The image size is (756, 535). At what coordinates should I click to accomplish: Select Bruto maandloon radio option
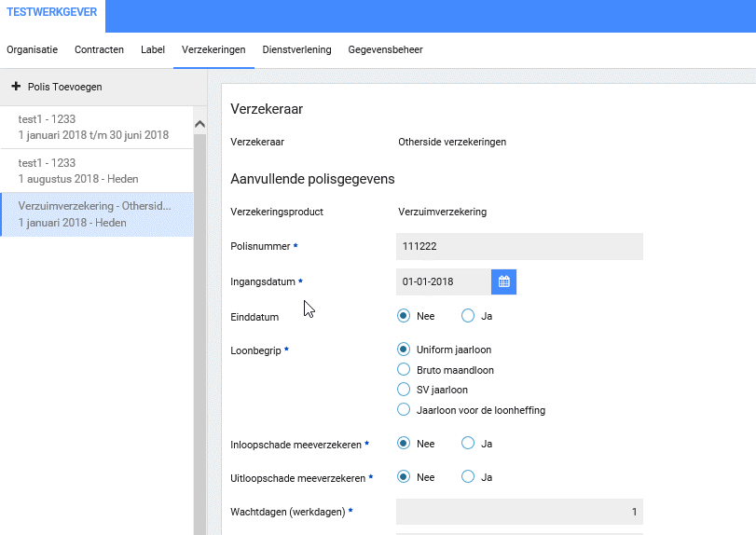404,370
